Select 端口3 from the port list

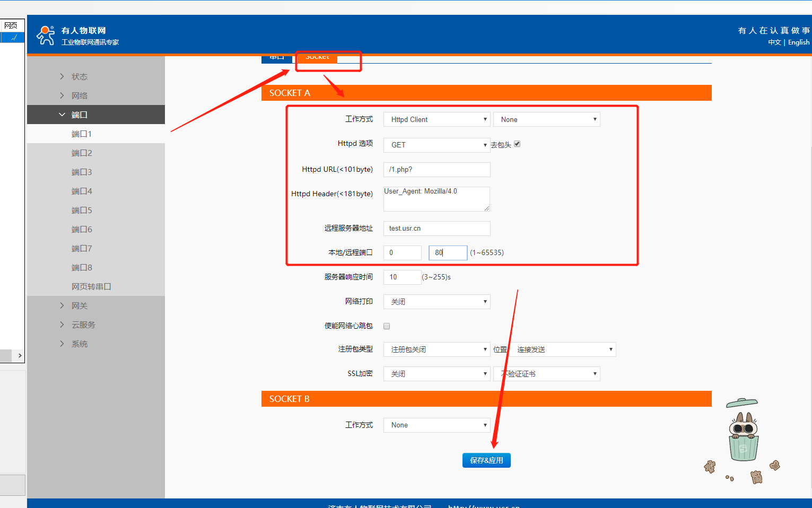pyautogui.click(x=96, y=172)
